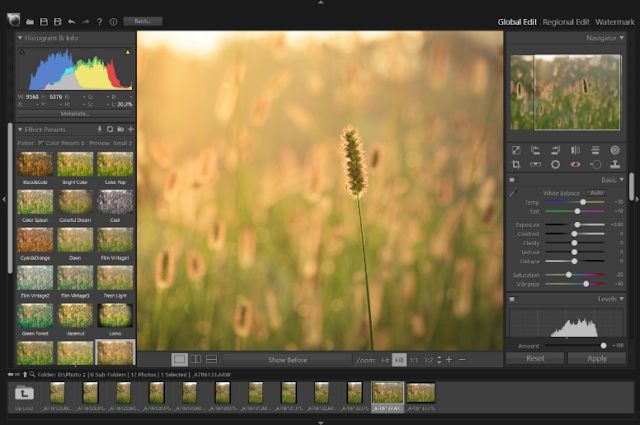Click the dotted circle vignette tool icon
This screenshot has width=640, height=425.
[x=556, y=165]
